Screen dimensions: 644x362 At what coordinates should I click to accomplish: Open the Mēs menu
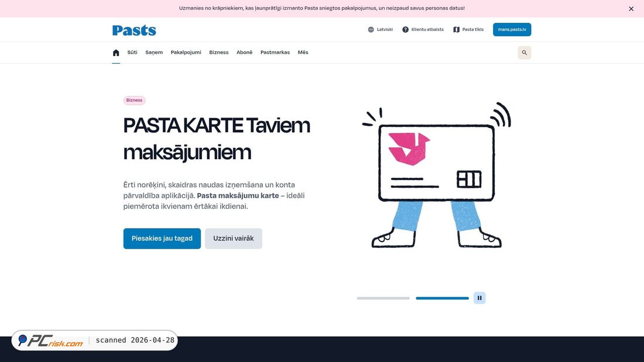point(303,53)
